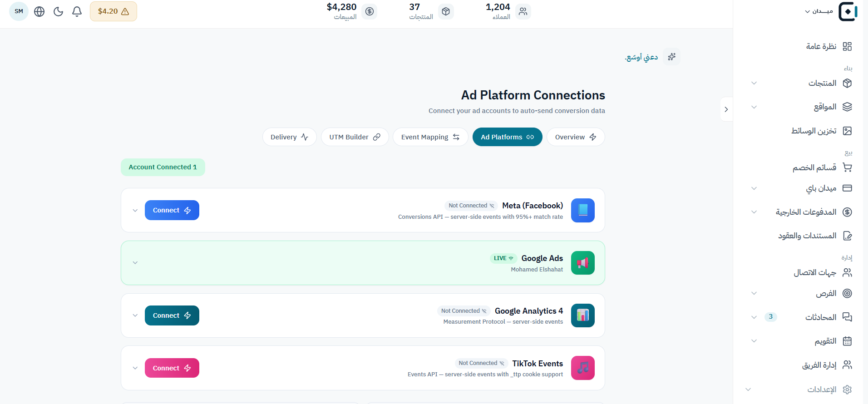Image resolution: width=868 pixels, height=404 pixels.
Task: Open the Delivery tab
Action: click(x=290, y=137)
